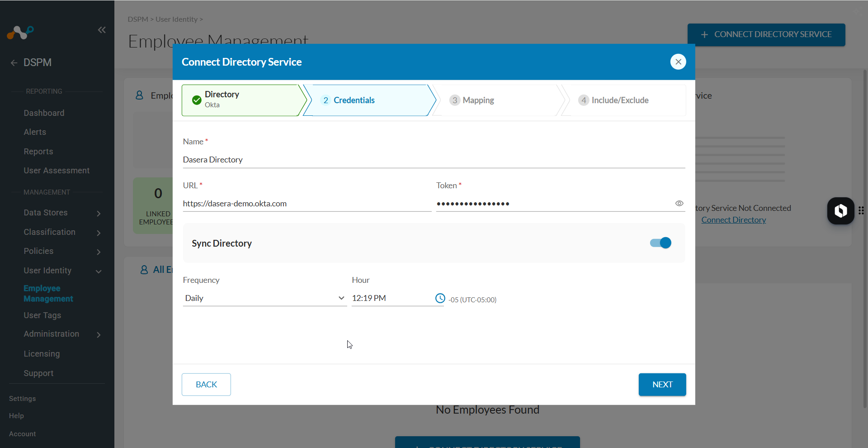Click the Connect Directory Service top button
868x448 pixels.
(x=766, y=34)
